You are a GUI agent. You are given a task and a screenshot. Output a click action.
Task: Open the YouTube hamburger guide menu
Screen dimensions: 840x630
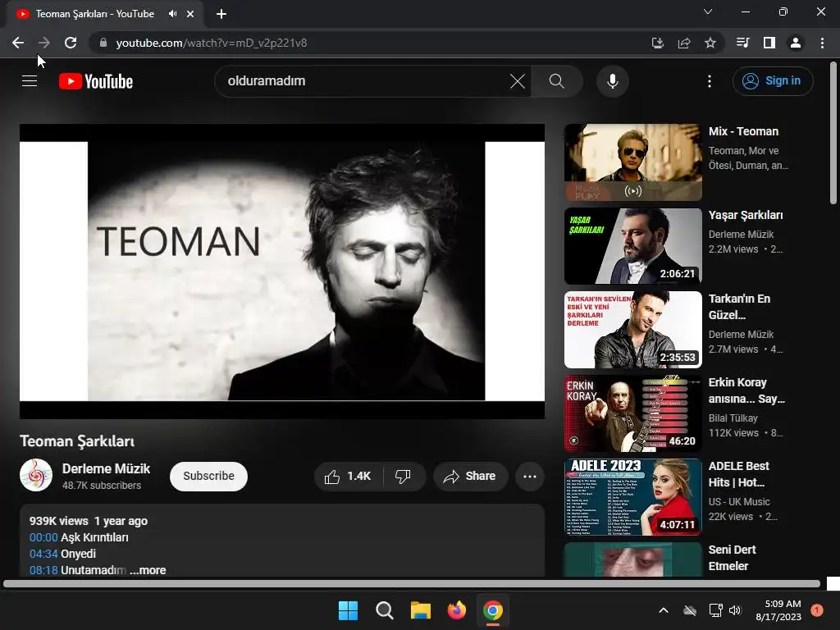30,81
